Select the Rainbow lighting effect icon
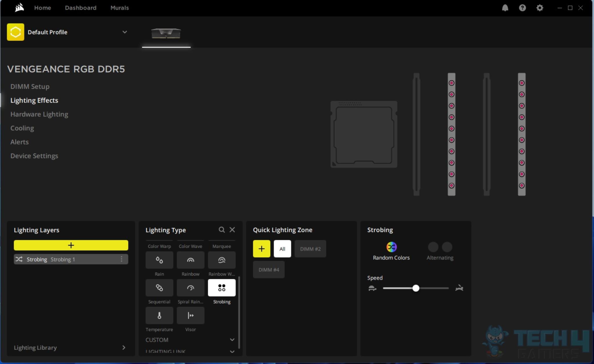This screenshot has width=594, height=364. (191, 260)
